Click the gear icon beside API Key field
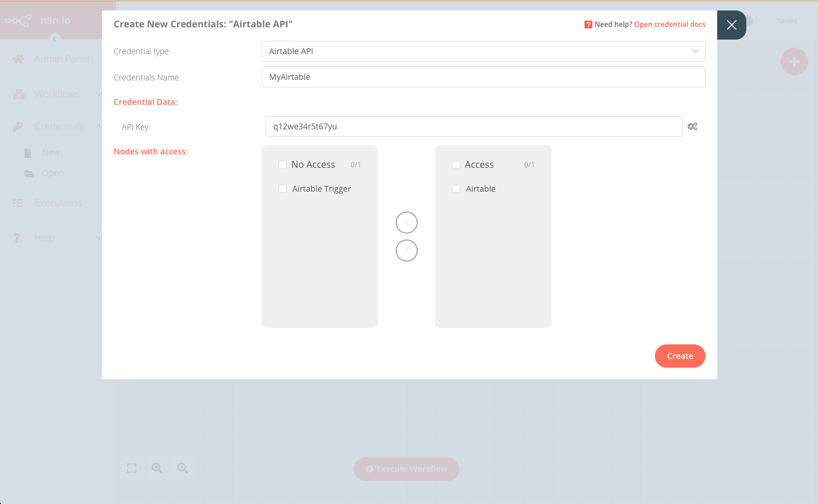Viewport: 818px width, 504px height. click(x=692, y=126)
